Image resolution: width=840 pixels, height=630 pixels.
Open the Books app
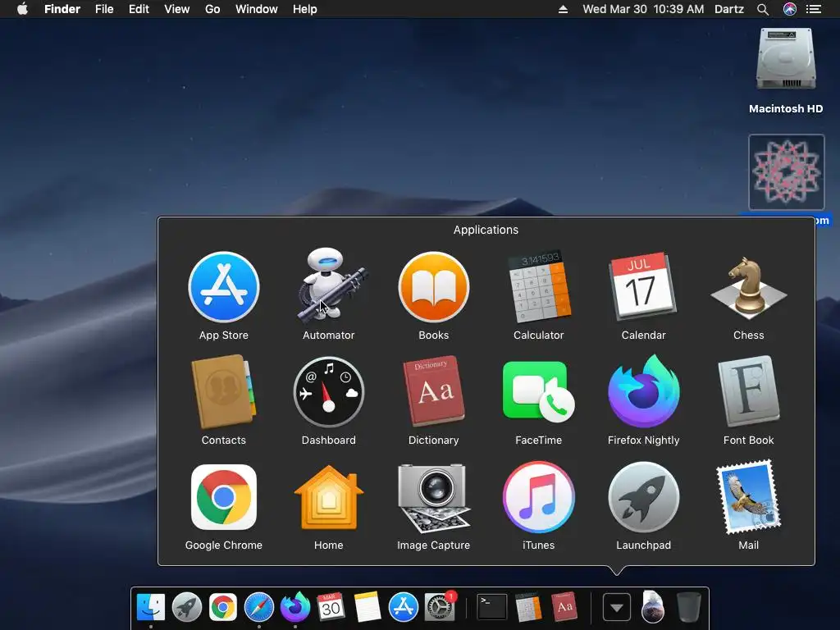coord(433,287)
